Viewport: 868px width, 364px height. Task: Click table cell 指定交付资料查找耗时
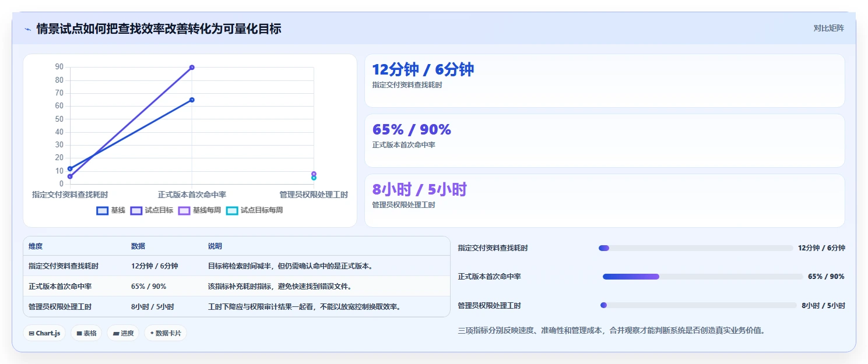(x=64, y=266)
